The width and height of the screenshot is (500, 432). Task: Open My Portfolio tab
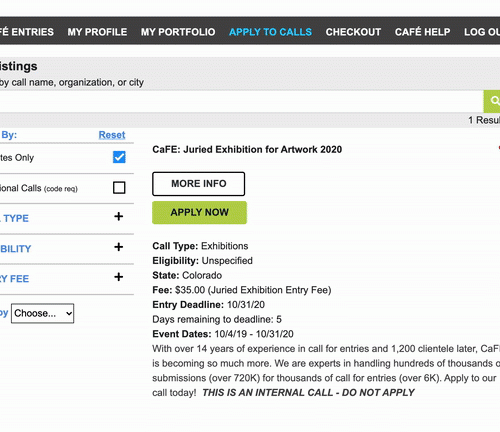click(178, 32)
